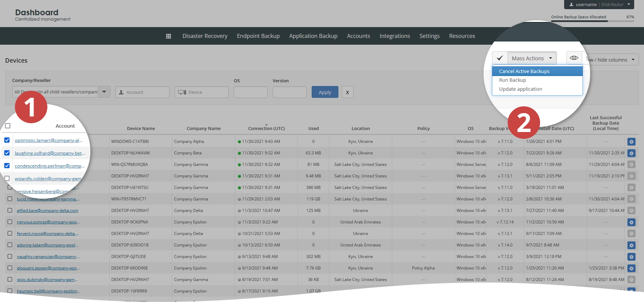Click the sort arrow above Connection (UTC)
The image size is (644, 302).
[x=266, y=125]
